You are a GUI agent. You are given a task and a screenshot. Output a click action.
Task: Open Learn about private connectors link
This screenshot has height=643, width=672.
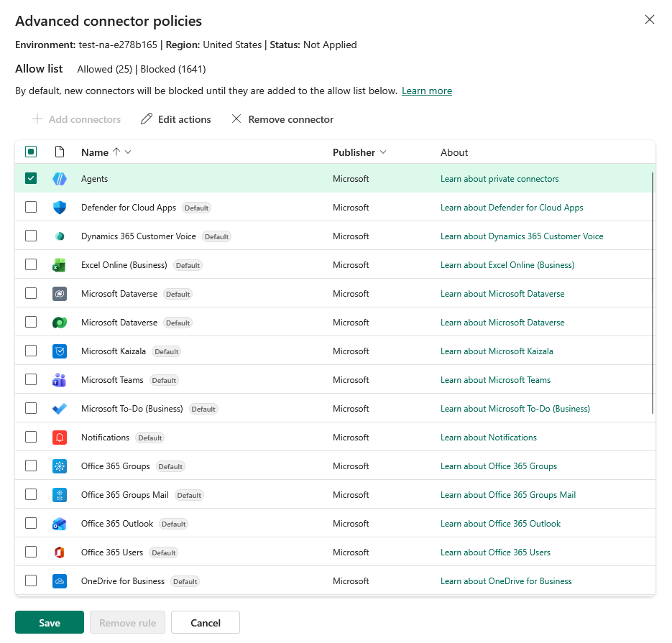coord(500,179)
